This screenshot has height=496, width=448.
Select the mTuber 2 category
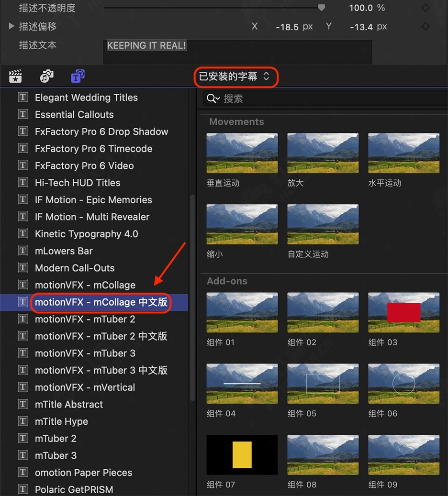click(x=56, y=439)
